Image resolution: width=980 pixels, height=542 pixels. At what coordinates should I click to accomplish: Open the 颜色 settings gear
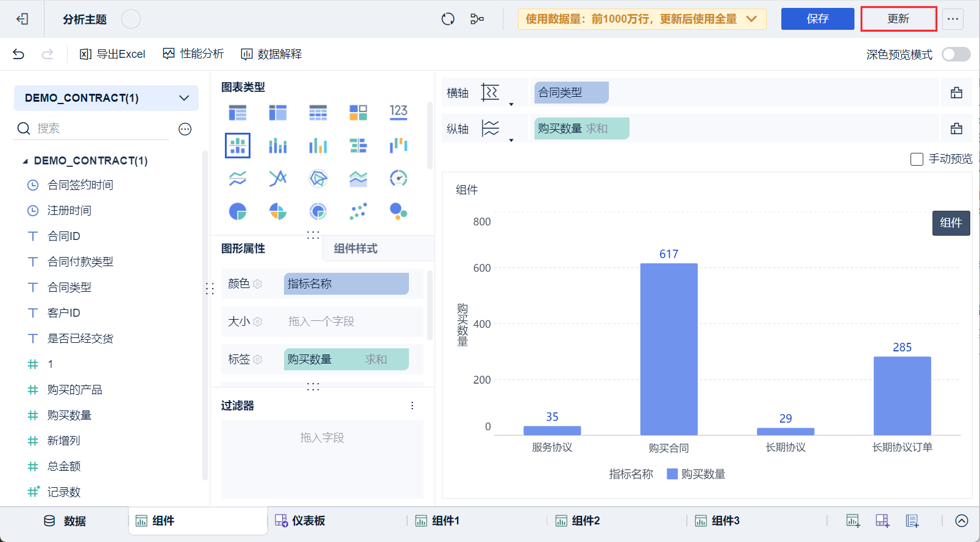(258, 284)
